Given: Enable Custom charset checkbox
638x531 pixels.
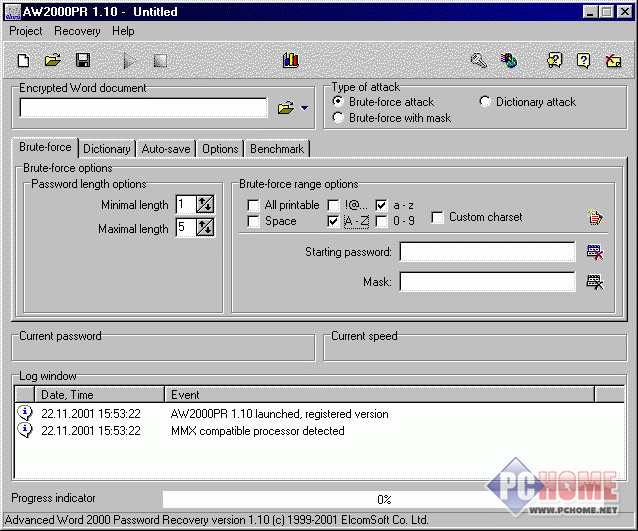Looking at the screenshot, I should click(x=437, y=217).
